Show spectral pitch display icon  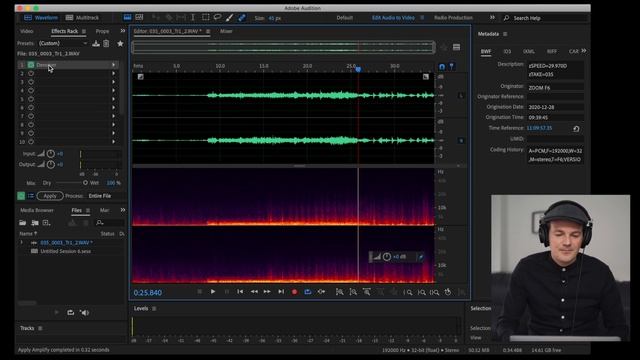[139, 18]
